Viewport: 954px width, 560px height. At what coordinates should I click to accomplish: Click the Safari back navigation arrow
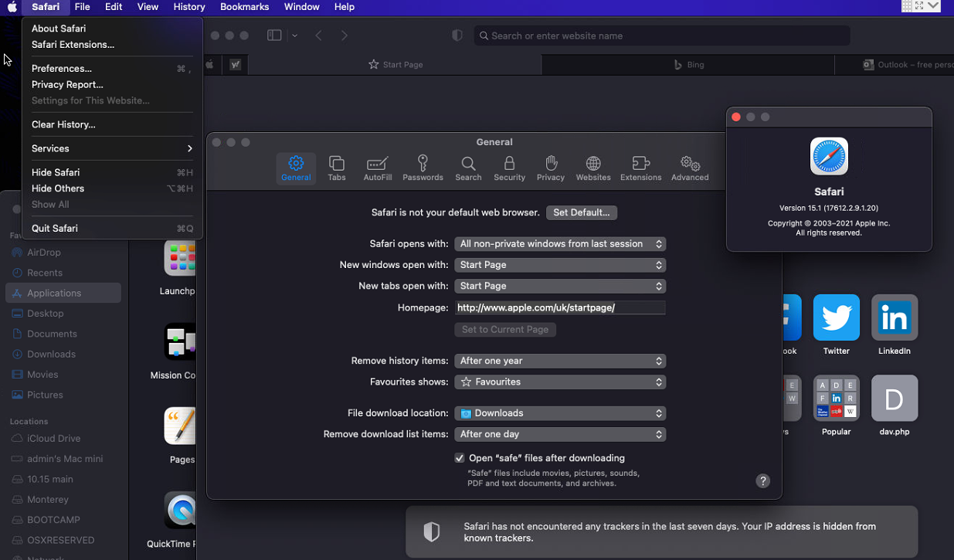(318, 36)
